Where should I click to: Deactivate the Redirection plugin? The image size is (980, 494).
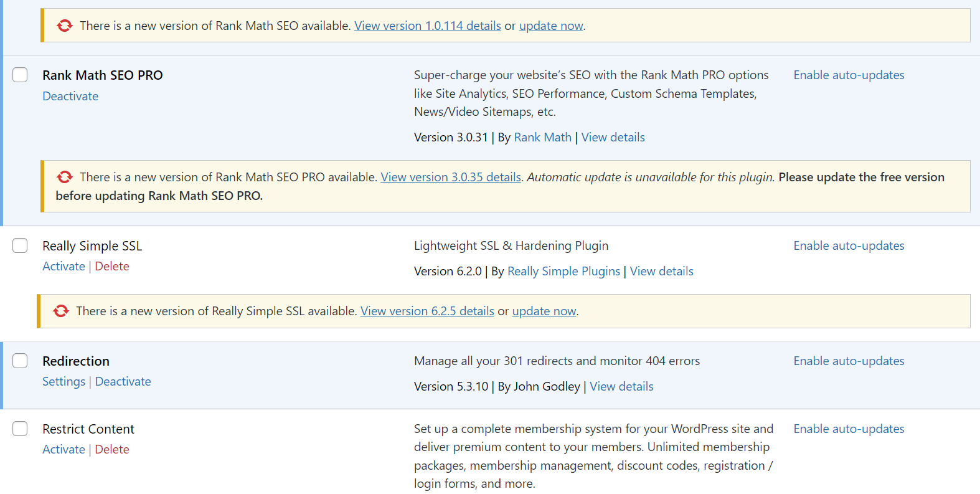[123, 381]
